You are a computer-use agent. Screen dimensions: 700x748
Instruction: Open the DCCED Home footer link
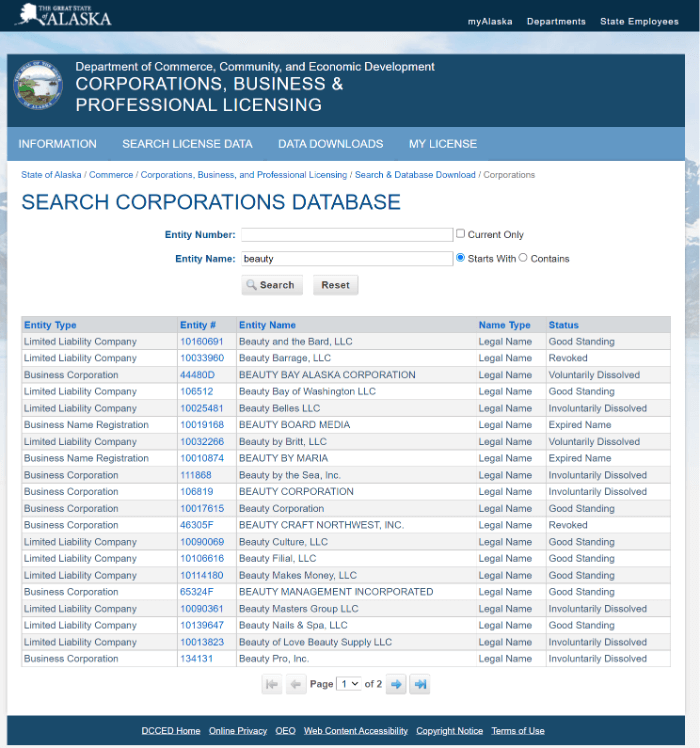(171, 731)
